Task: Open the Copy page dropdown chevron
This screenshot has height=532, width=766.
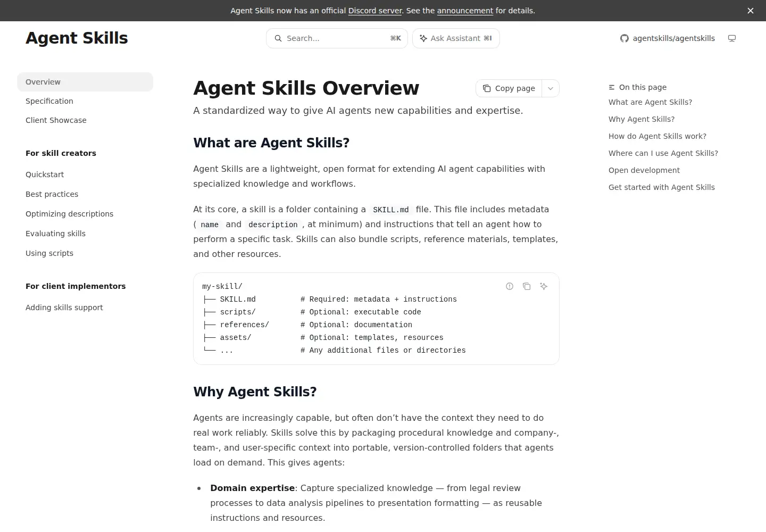Action: [x=551, y=88]
